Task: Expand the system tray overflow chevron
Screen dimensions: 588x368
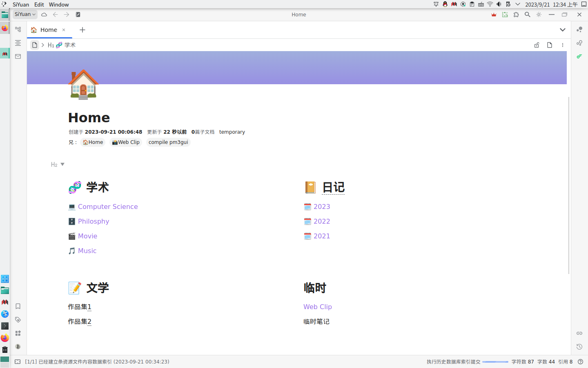Action: point(518,4)
